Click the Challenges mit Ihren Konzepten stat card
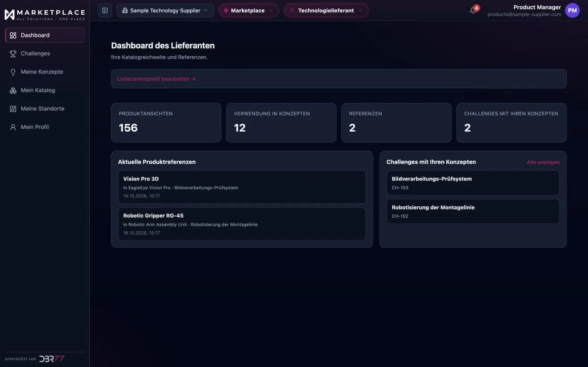 point(512,123)
